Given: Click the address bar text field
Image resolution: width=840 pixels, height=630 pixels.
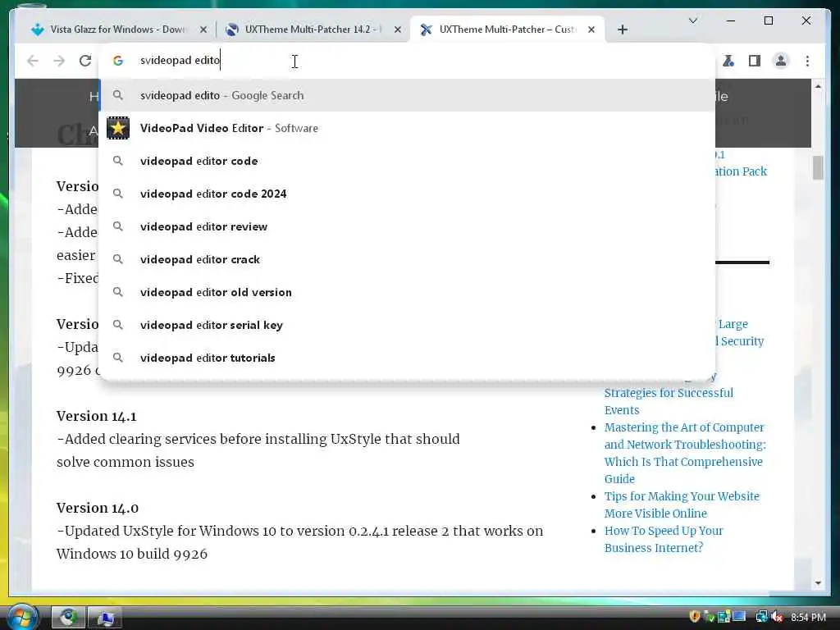Looking at the screenshot, I should point(407,61).
